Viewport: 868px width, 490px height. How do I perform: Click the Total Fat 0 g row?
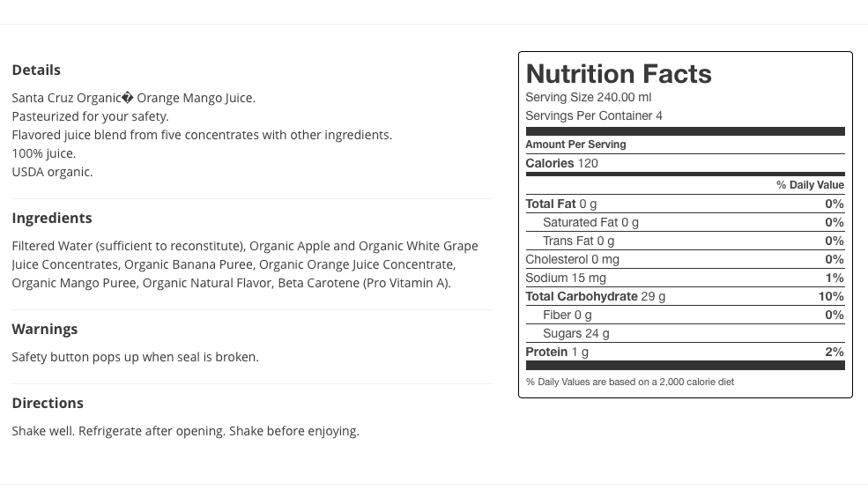tap(685, 204)
